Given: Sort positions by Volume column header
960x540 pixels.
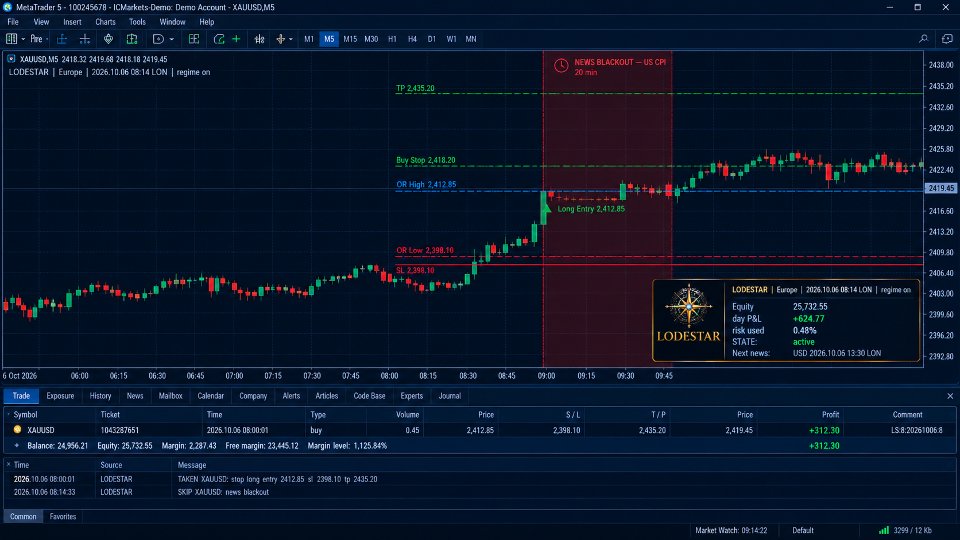Looking at the screenshot, I should pos(407,414).
